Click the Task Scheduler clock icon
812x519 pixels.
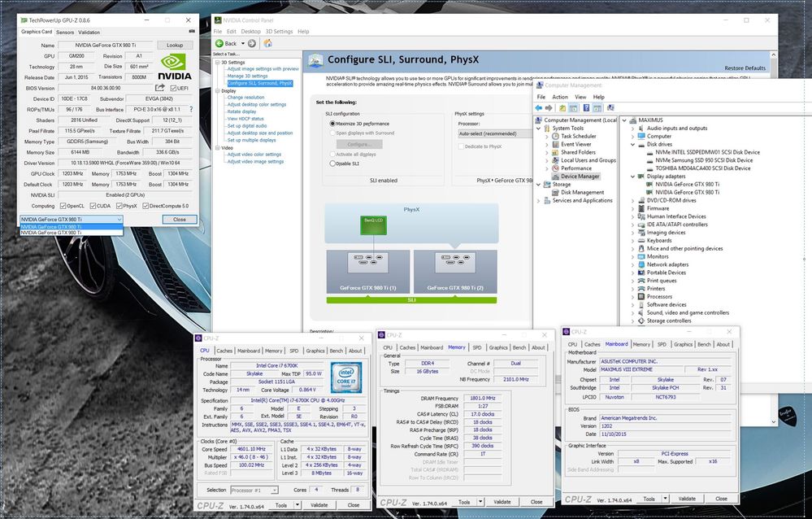click(555, 136)
